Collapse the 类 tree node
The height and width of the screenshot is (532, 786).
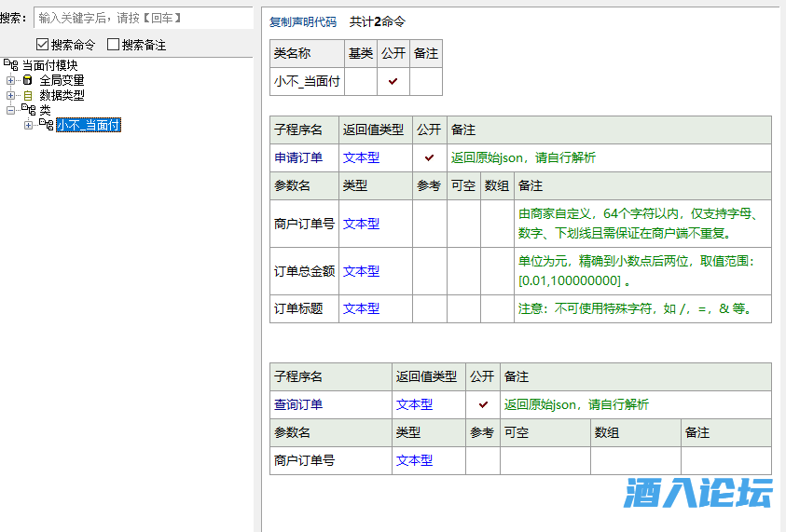10,110
